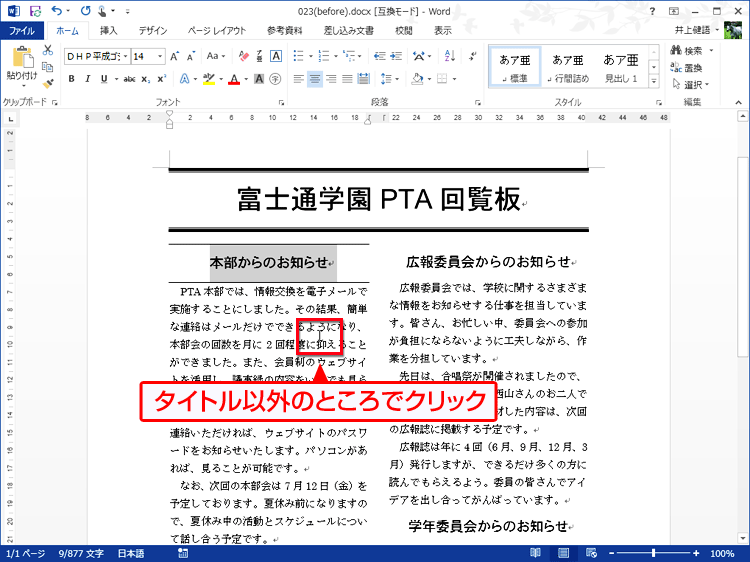Switch to the ページ レイアウト tab
Screen dimensions: 750x562
tap(217, 31)
